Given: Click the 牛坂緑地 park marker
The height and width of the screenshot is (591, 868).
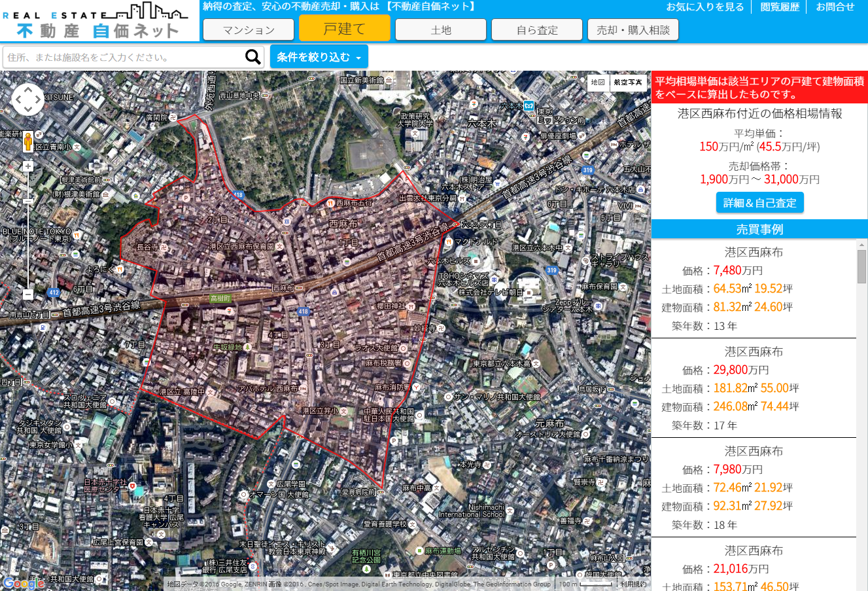Looking at the screenshot, I should (x=247, y=347).
